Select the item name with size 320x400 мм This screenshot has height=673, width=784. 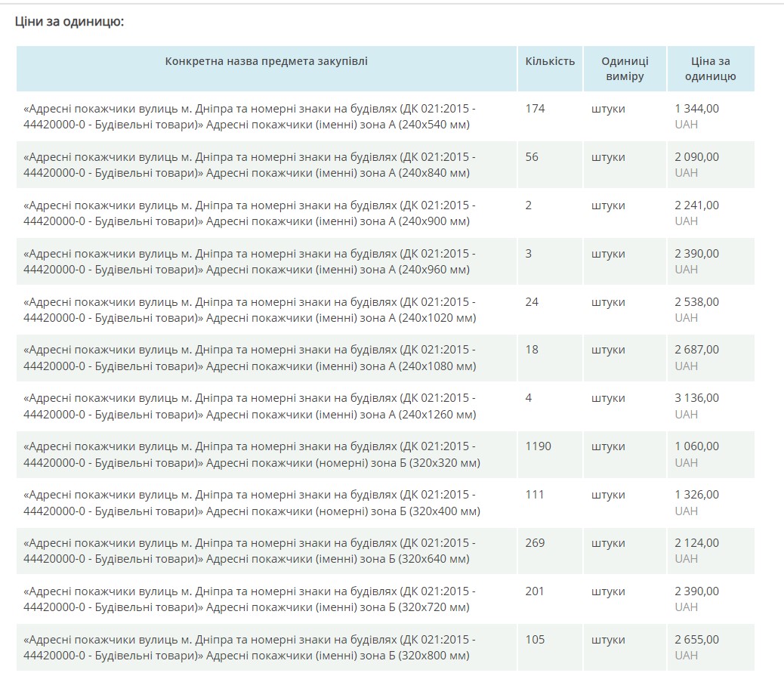(x=250, y=503)
